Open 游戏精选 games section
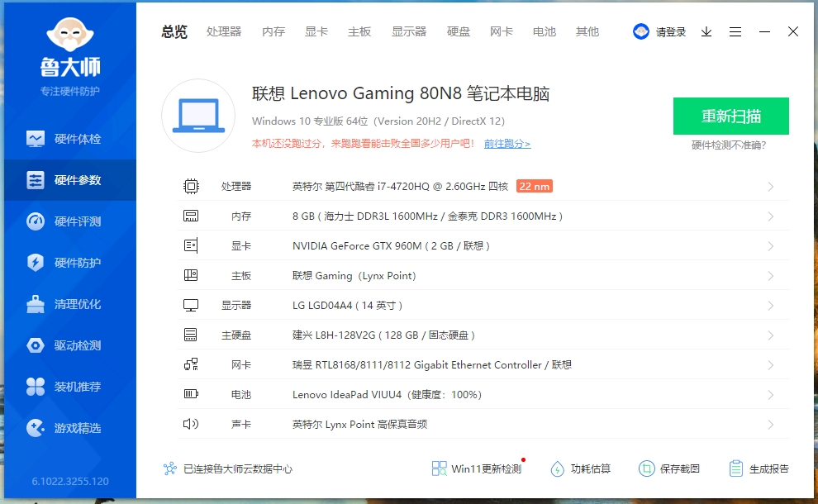 coord(70,428)
